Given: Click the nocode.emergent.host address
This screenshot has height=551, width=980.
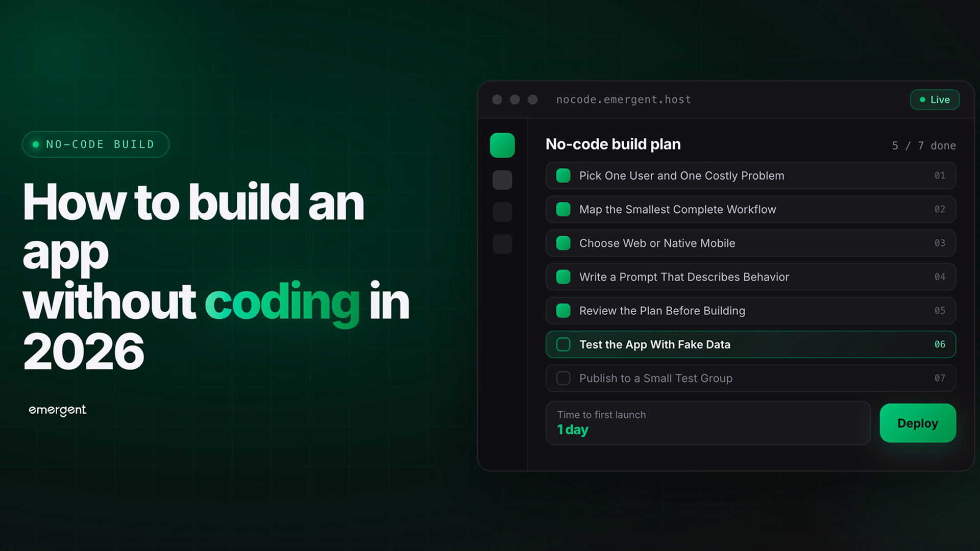Looking at the screenshot, I should point(624,99).
